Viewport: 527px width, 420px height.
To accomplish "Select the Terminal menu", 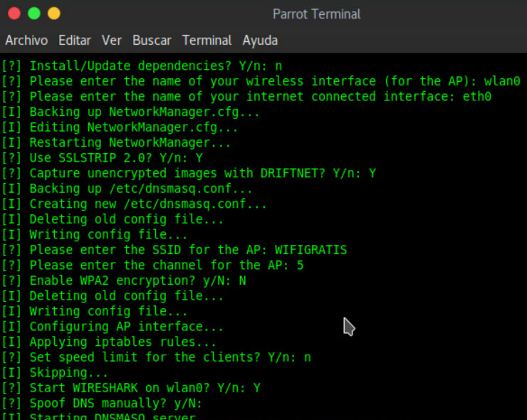I will (207, 41).
